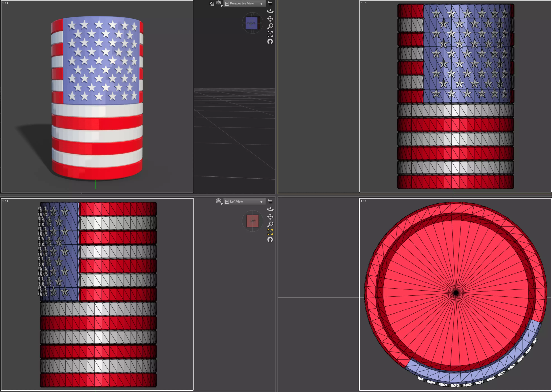Select the orbit tool in the Left viewport
The height and width of the screenshot is (392, 552).
(270, 209)
